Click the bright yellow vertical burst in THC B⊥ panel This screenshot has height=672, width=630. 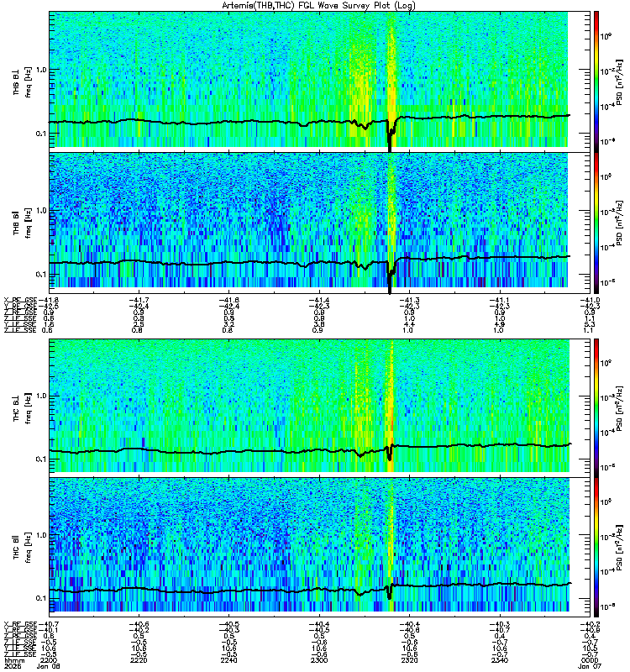point(390,406)
